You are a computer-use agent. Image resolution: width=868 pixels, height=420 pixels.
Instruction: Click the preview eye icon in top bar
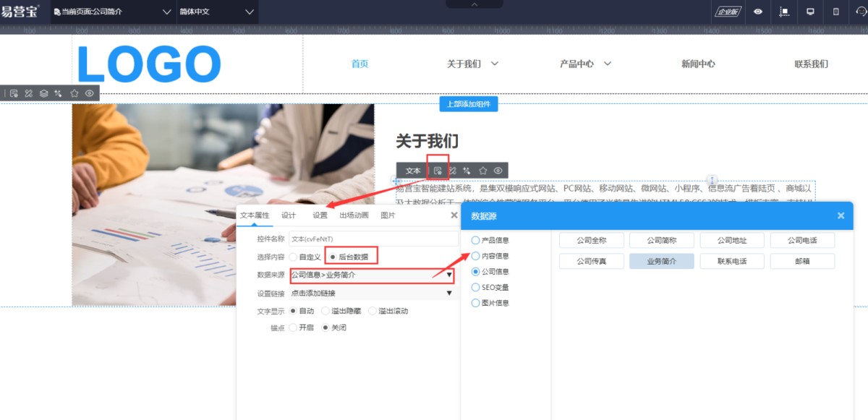[x=758, y=12]
